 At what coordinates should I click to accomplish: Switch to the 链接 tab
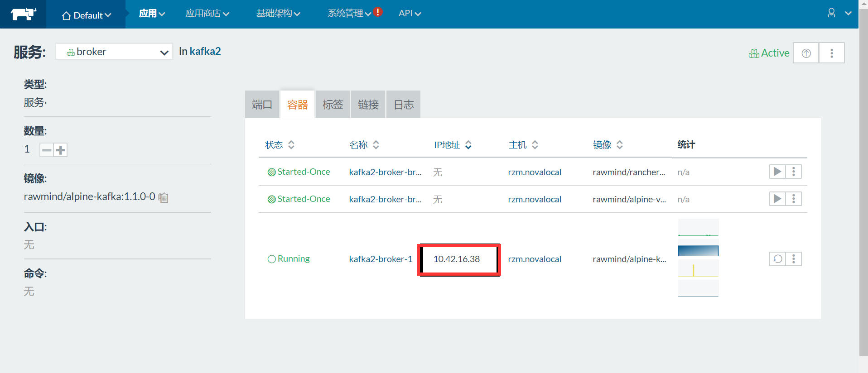tap(368, 105)
